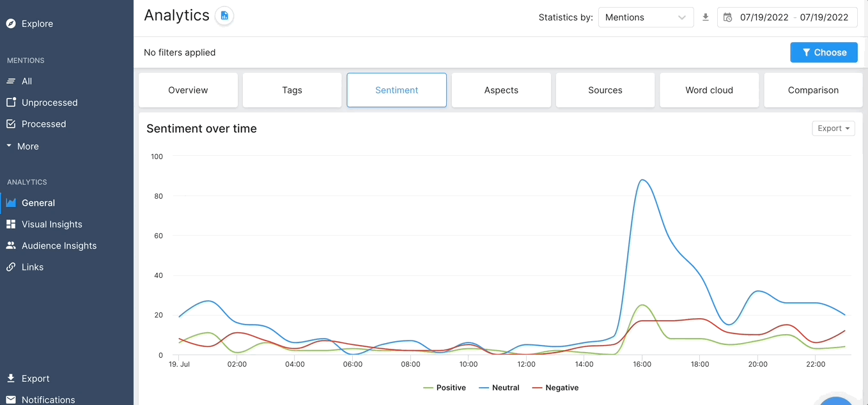
Task: Click the neutral line peak at 16:00
Action: (642, 180)
